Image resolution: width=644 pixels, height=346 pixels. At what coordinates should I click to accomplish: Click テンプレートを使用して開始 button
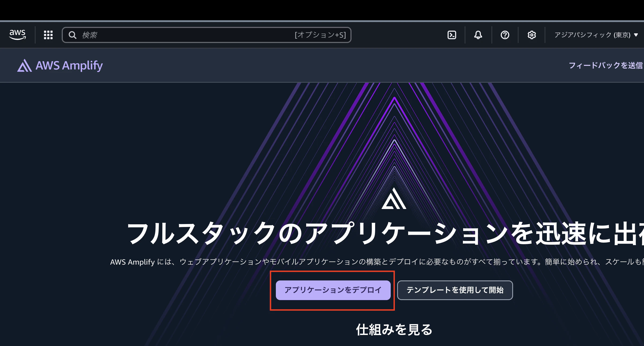(455, 290)
